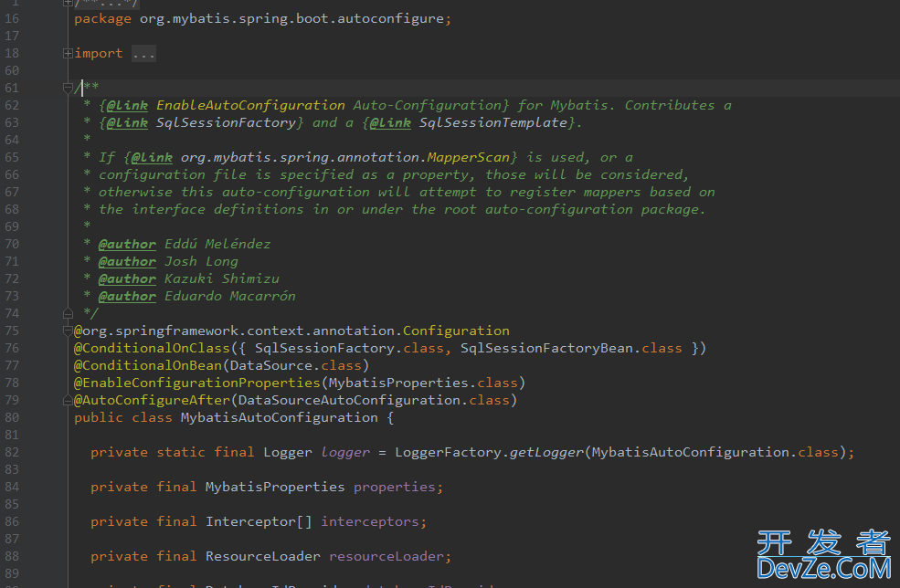The image size is (900, 588).
Task: Click the getLogger method call
Action: [x=546, y=453]
